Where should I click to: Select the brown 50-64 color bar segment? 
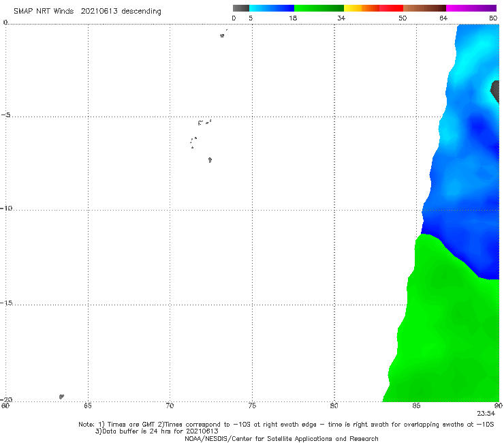[424, 8]
